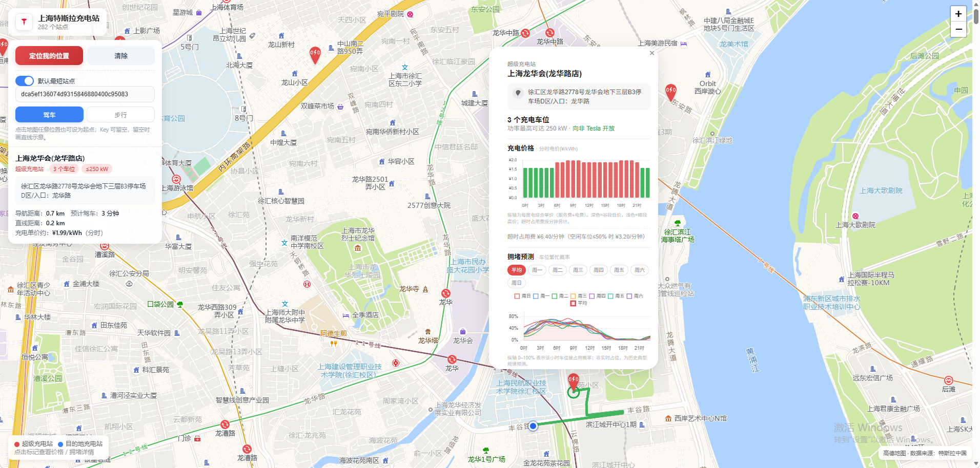Toggle 周三 legend series in congestion chart

[x=579, y=296]
